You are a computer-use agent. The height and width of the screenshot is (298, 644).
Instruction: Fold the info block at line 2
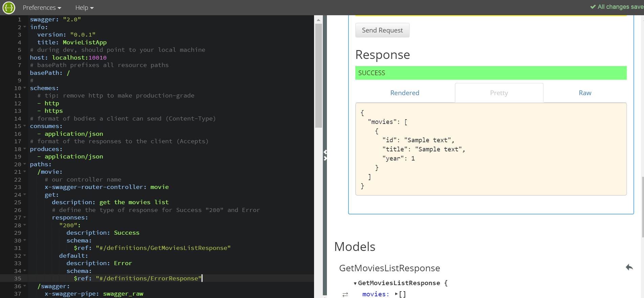(25, 27)
